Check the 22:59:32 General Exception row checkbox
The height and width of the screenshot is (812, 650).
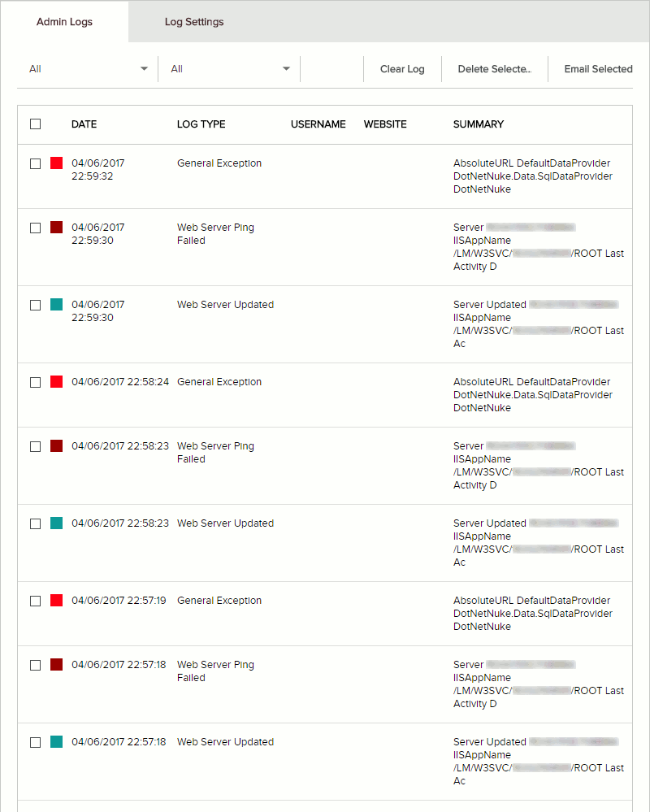[x=35, y=163]
